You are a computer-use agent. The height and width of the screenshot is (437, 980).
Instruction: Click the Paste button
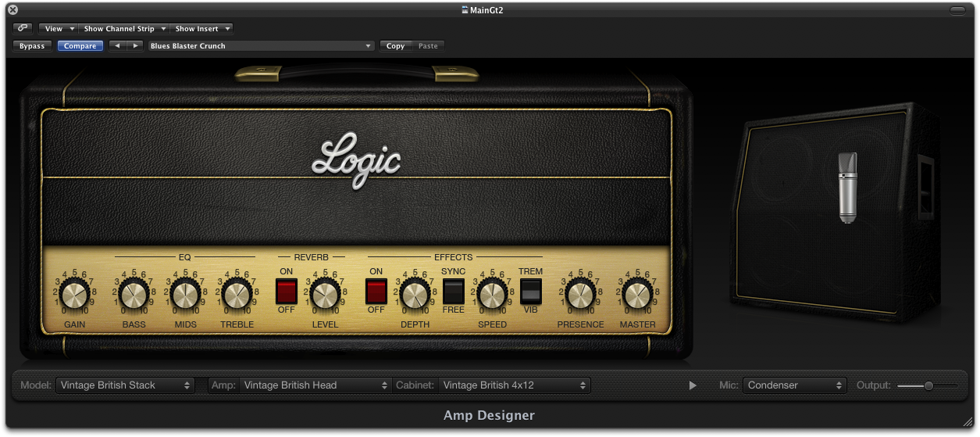[428, 46]
